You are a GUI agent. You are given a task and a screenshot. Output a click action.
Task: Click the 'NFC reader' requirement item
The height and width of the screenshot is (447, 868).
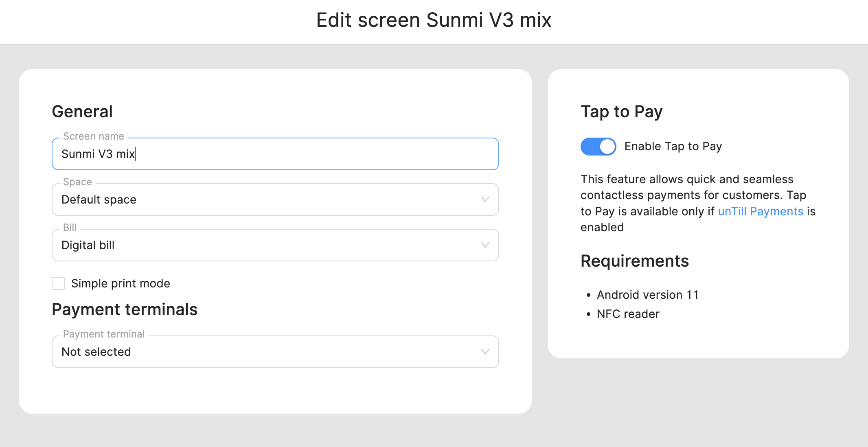click(x=628, y=314)
